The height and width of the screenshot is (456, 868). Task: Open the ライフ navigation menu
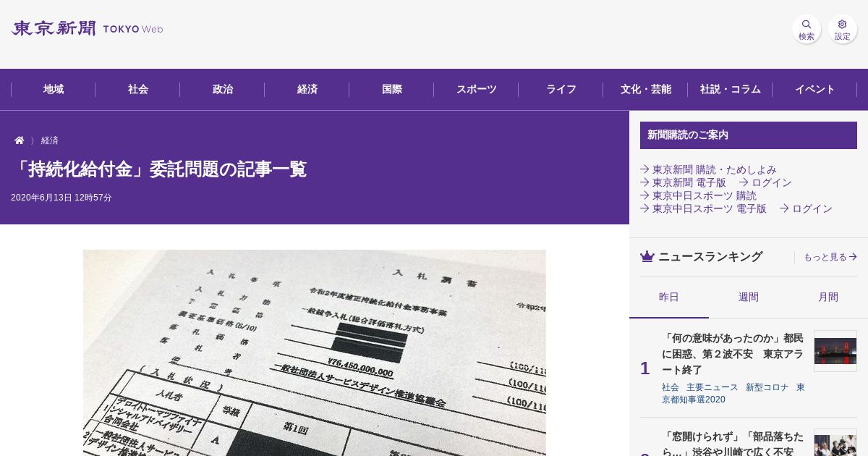click(561, 89)
